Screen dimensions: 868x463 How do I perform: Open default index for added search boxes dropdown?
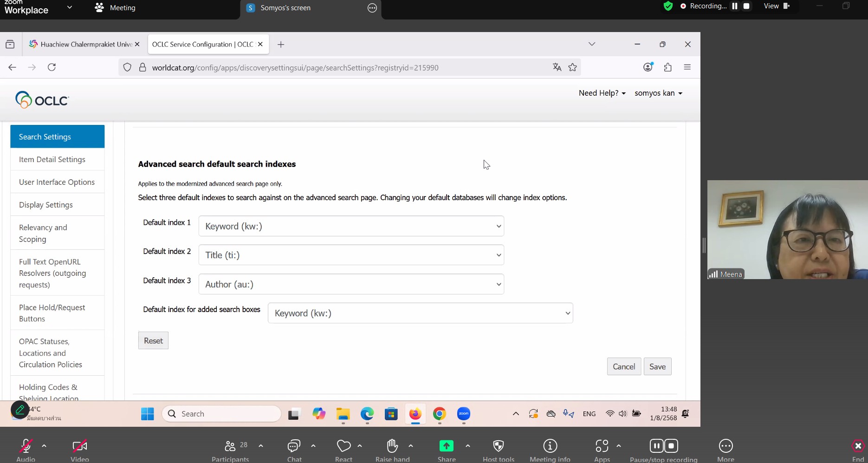point(421,313)
